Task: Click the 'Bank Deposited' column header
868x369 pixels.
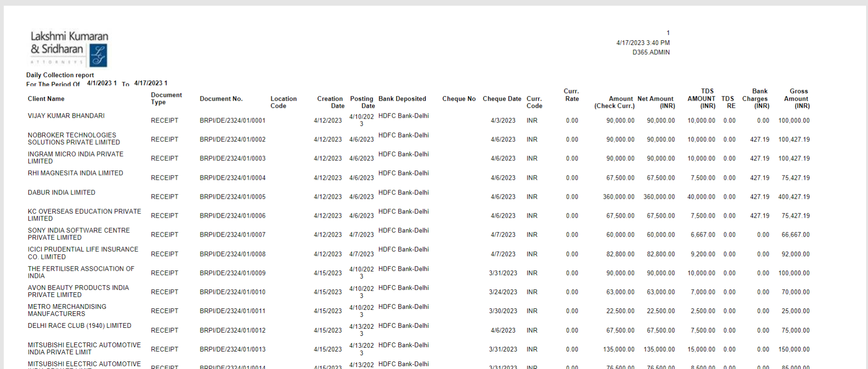Action: click(x=402, y=99)
